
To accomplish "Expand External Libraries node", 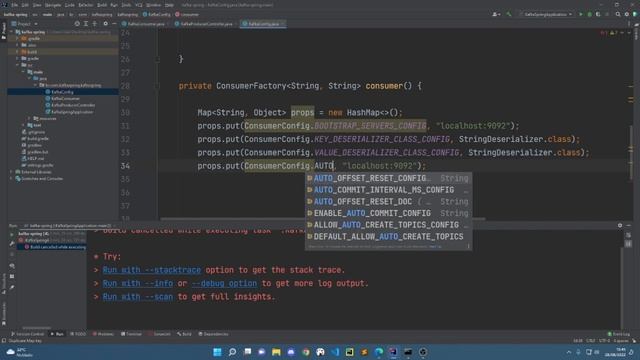I will pyautogui.click(x=11, y=172).
